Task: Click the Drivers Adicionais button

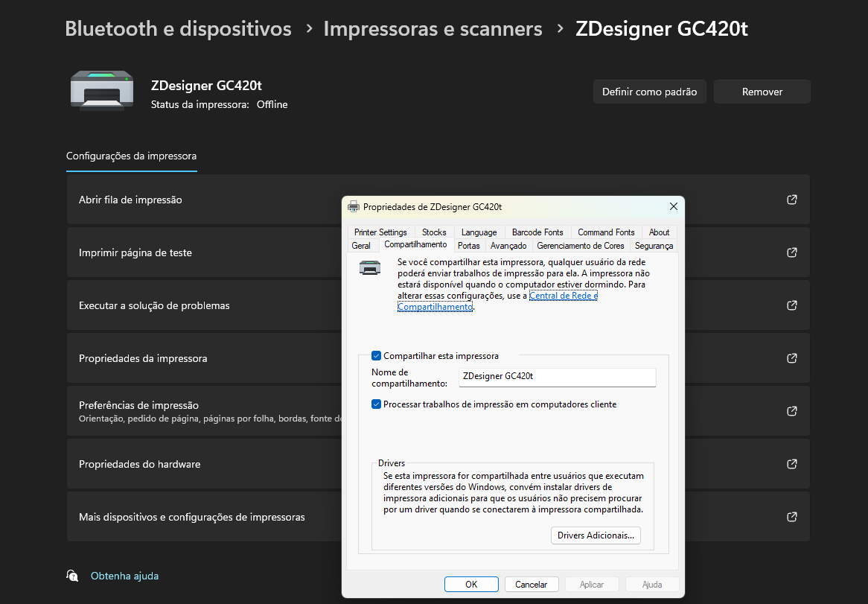Action: [596, 535]
